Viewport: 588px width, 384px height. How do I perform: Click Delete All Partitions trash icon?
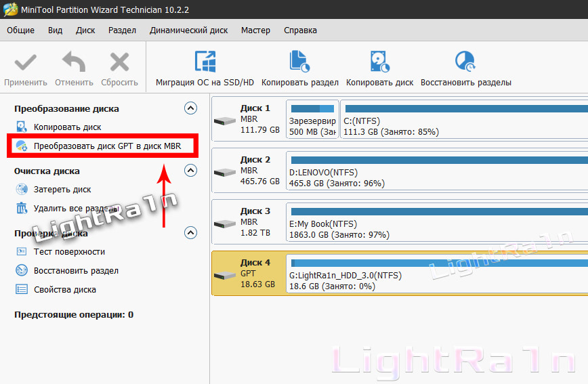click(x=22, y=208)
